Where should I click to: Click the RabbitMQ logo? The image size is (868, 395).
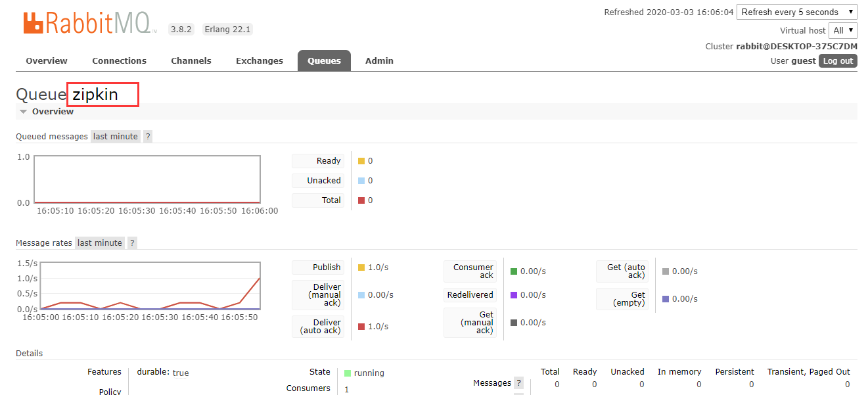click(90, 24)
